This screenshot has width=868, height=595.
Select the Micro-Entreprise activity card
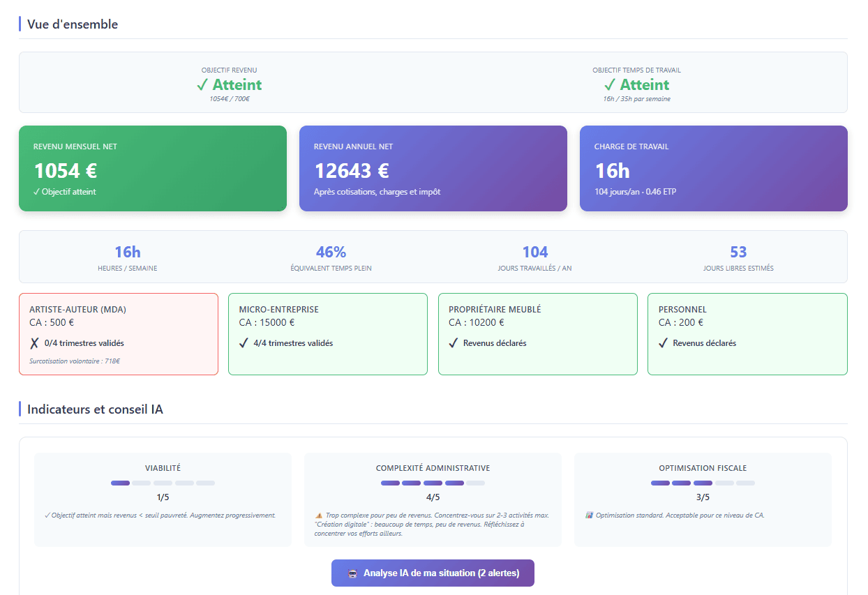point(327,334)
